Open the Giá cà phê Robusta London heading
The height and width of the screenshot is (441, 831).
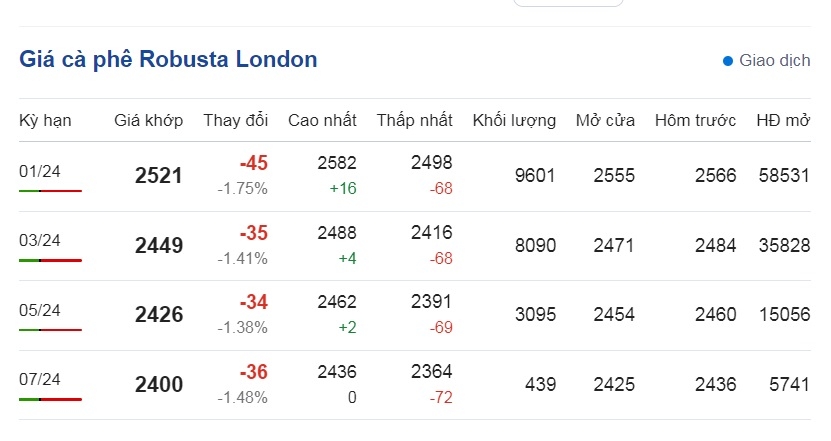(x=168, y=59)
